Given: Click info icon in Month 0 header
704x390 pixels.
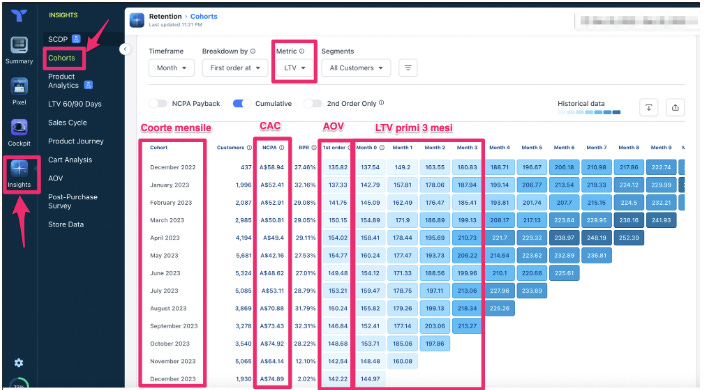Looking at the screenshot, I should [382, 147].
